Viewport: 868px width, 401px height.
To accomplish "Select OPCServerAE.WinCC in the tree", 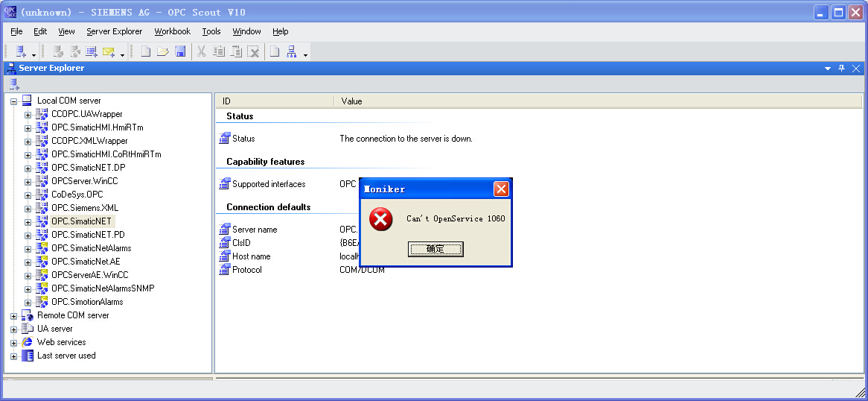I will pyautogui.click(x=89, y=274).
